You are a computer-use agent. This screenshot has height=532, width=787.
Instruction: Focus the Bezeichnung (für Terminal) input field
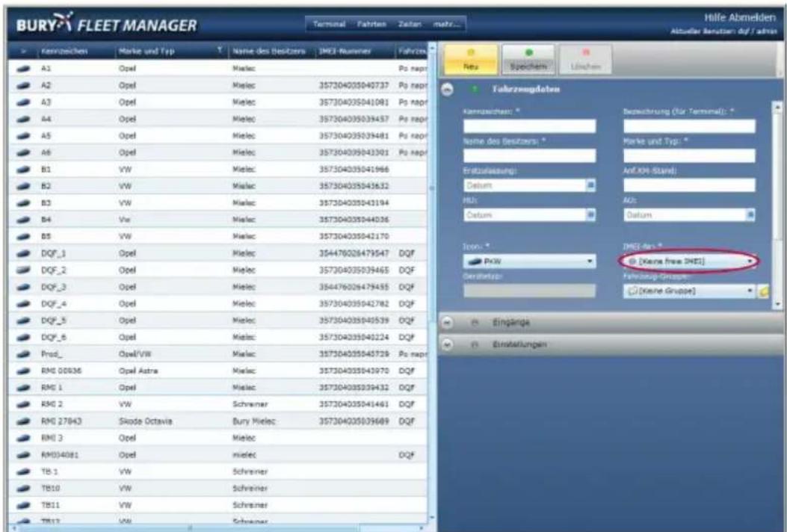689,126
